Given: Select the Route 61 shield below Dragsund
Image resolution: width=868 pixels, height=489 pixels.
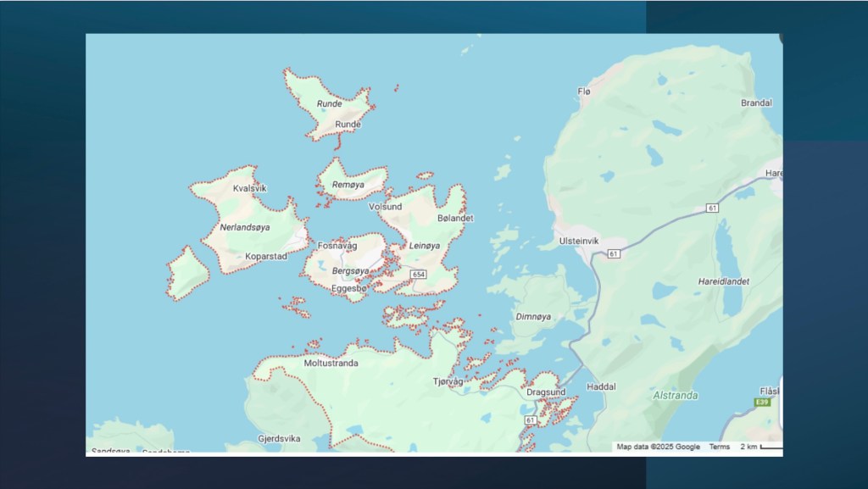Looking at the screenshot, I should coord(531,420).
